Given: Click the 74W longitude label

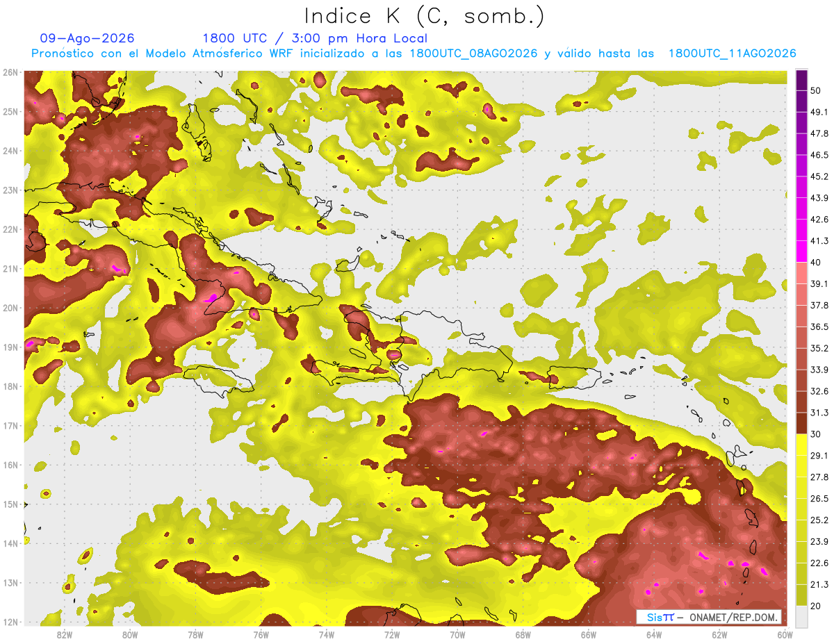Looking at the screenshot, I should [326, 634].
